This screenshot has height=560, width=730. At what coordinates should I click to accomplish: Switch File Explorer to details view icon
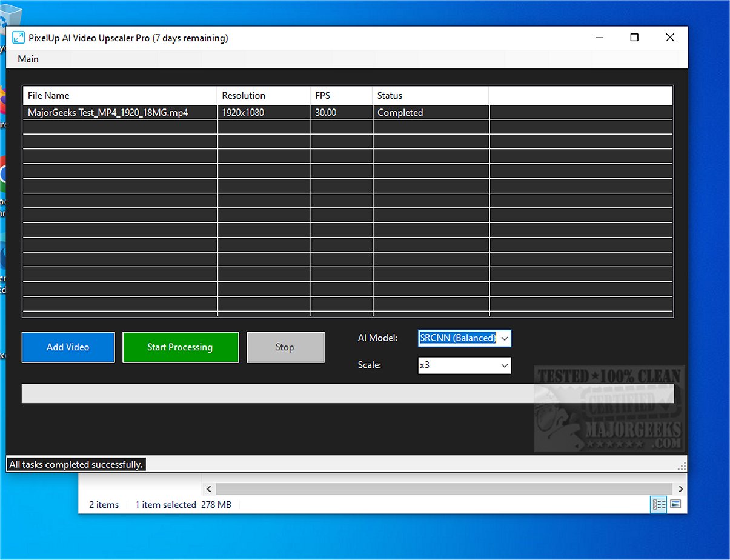[x=659, y=504]
